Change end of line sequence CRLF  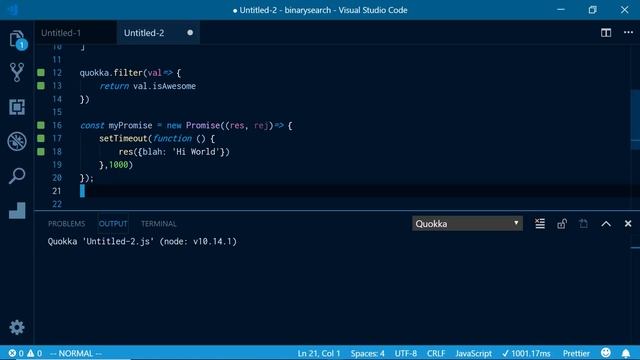(x=436, y=353)
